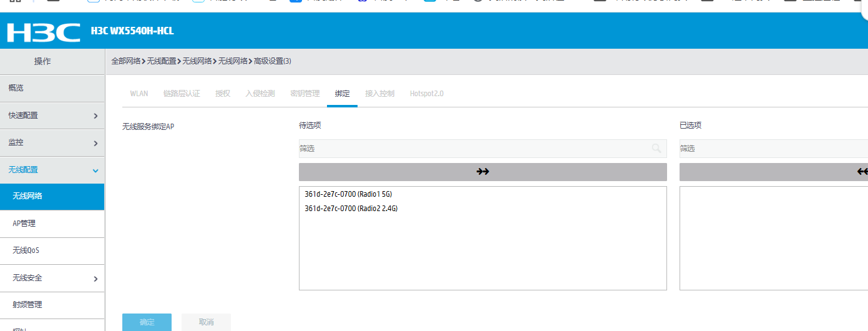This screenshot has width=868, height=331.
Task: Expand the 监控 sidebar section
Action: click(x=52, y=142)
